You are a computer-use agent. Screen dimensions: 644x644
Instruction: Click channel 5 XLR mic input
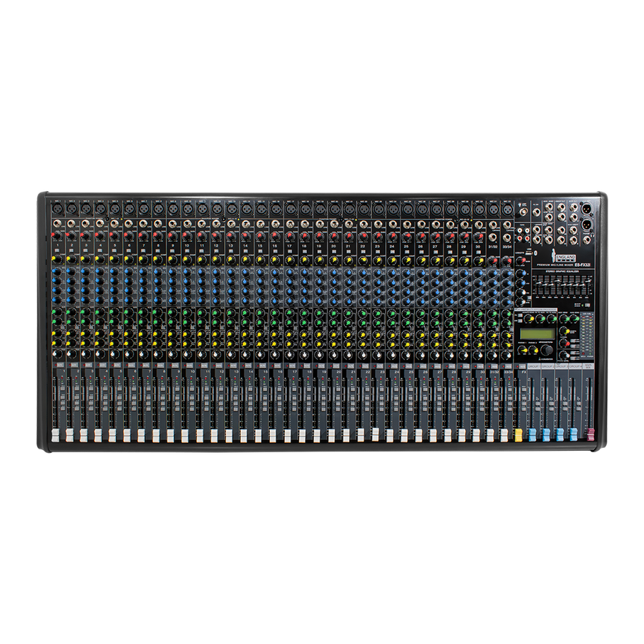click(115, 209)
